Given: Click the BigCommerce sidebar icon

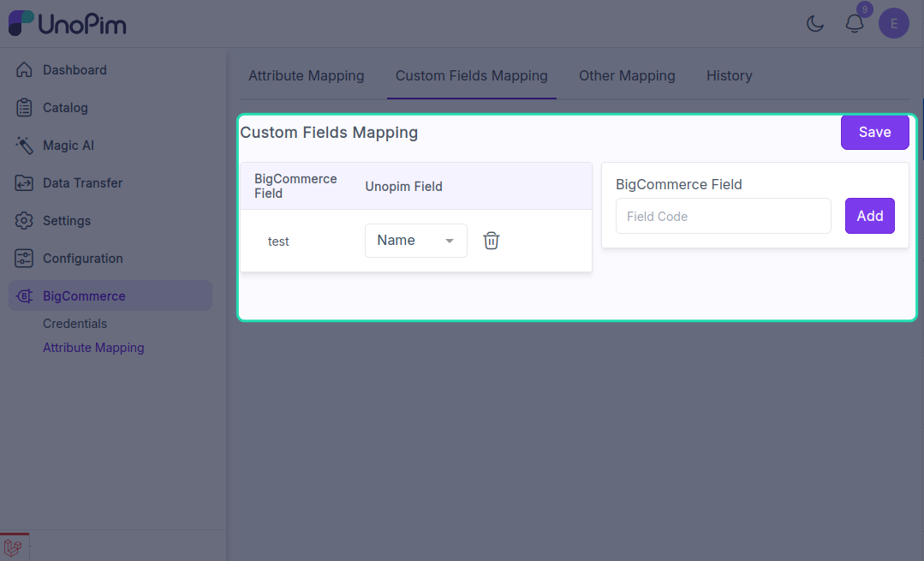Looking at the screenshot, I should coord(24,295).
